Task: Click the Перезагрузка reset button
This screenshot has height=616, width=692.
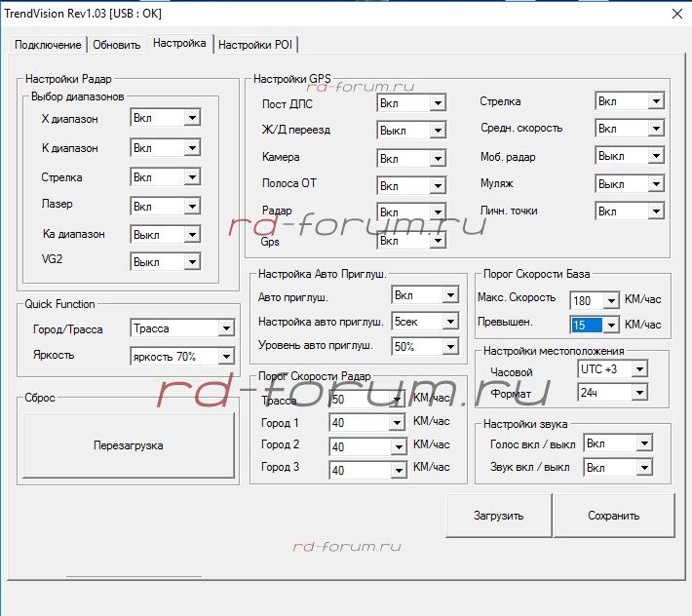Action: (129, 445)
